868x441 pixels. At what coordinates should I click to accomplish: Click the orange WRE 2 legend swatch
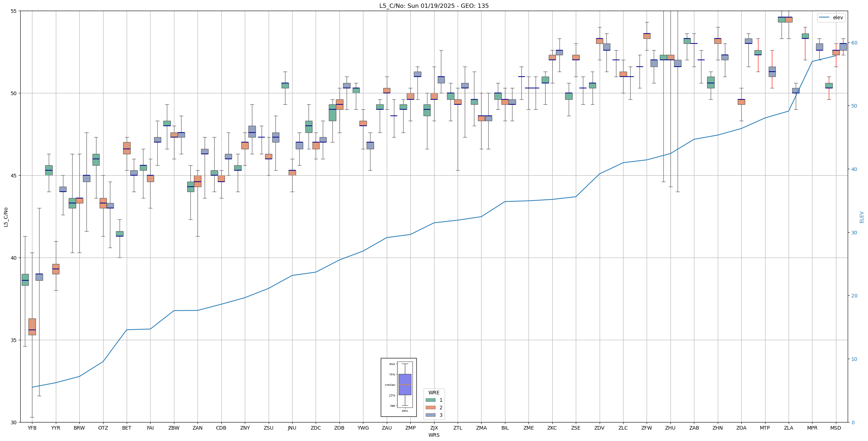[430, 408]
